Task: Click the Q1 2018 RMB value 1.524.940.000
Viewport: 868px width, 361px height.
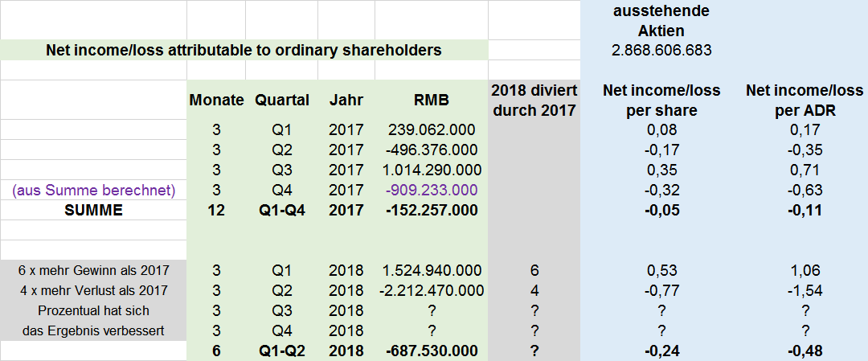Action: (433, 270)
